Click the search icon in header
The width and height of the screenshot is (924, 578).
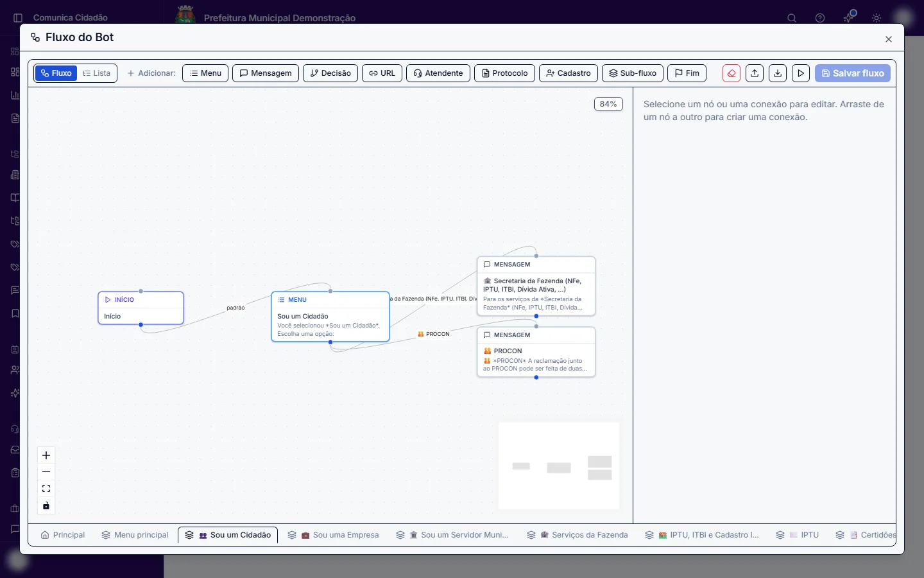tap(792, 18)
